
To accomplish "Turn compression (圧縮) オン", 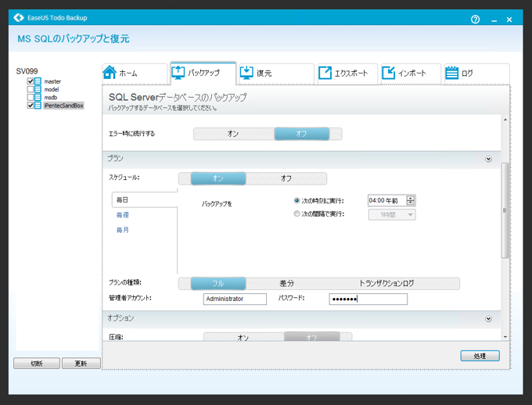I will pos(243,337).
